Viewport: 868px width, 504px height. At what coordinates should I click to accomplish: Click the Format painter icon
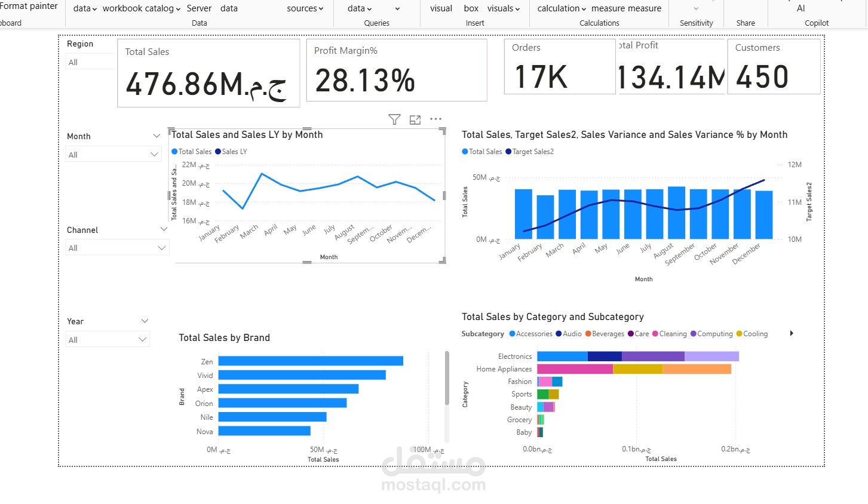click(x=29, y=6)
